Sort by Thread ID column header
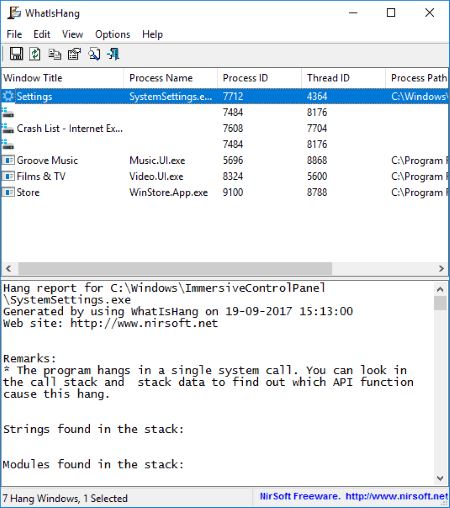The height and width of the screenshot is (508, 450). coord(344,78)
